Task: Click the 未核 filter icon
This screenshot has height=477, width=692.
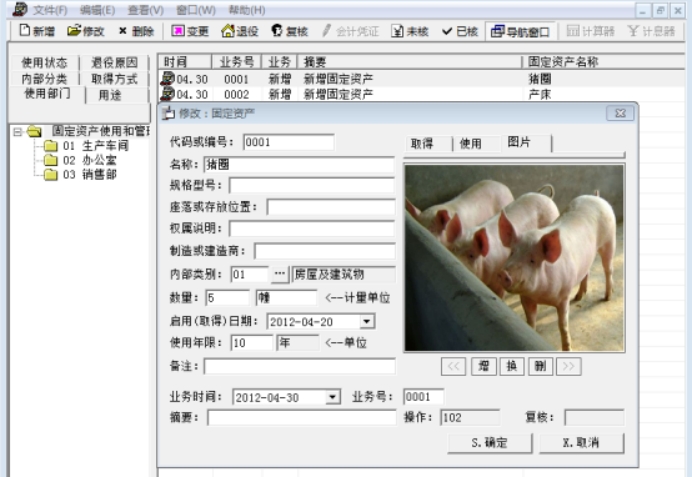Action: (397, 31)
